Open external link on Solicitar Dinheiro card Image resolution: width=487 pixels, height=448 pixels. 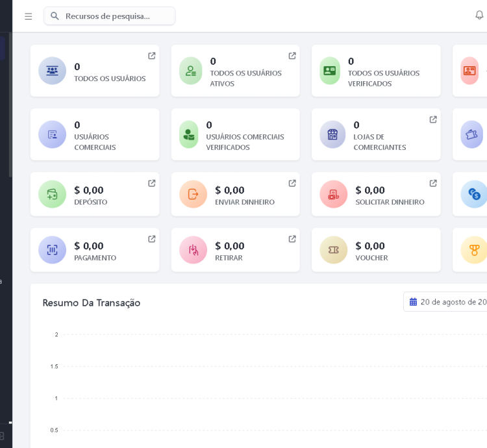point(433,183)
